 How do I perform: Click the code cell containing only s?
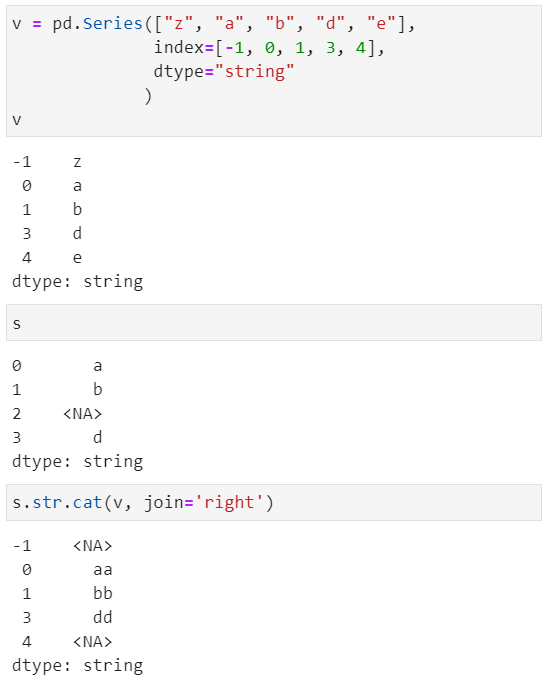[274, 323]
